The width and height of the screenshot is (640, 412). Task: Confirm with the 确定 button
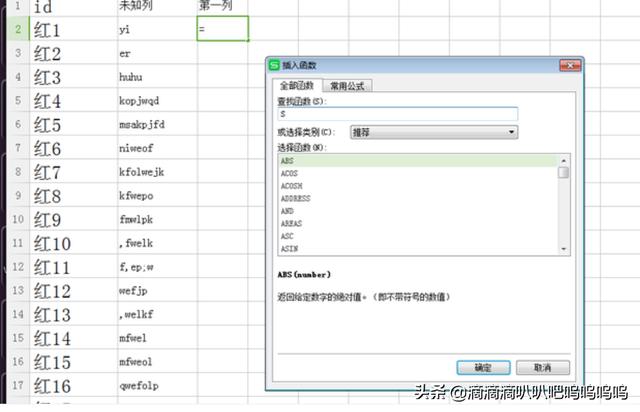483,367
